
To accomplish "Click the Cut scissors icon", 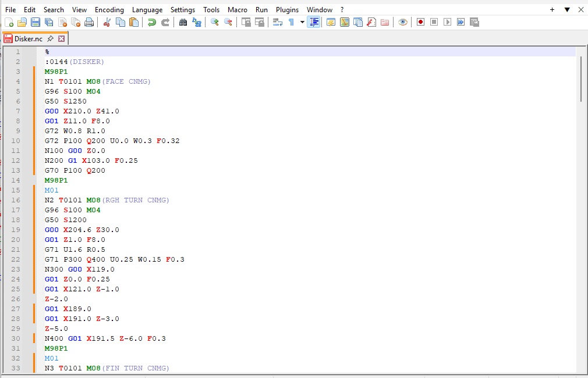I will click(107, 22).
